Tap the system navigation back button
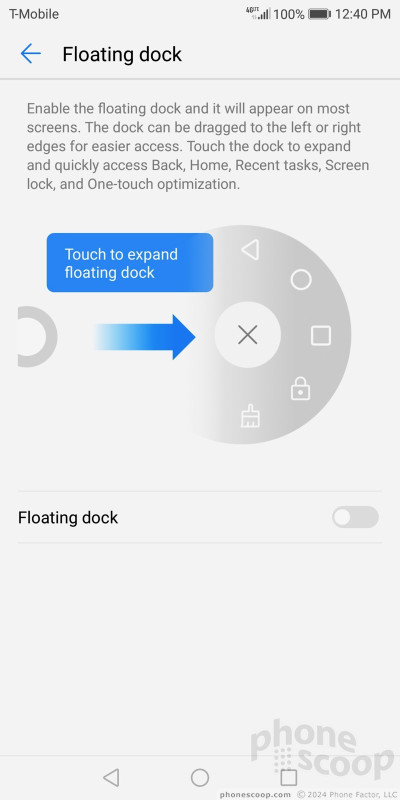The height and width of the screenshot is (800, 400). click(111, 777)
